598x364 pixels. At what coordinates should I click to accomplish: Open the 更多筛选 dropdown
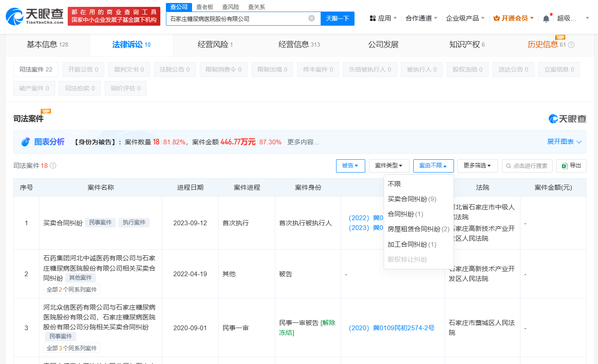478,166
